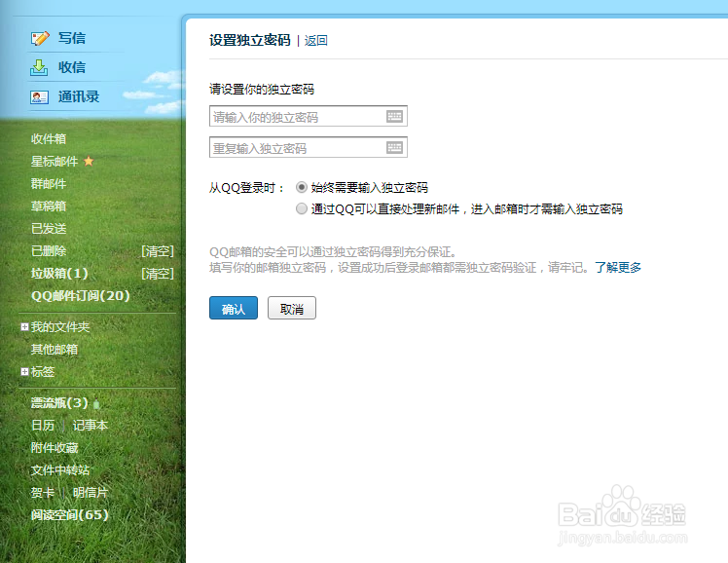Viewport: 728px width, 563px height.
Task: Open the 贺卡 greeting card link
Action: pos(43,493)
